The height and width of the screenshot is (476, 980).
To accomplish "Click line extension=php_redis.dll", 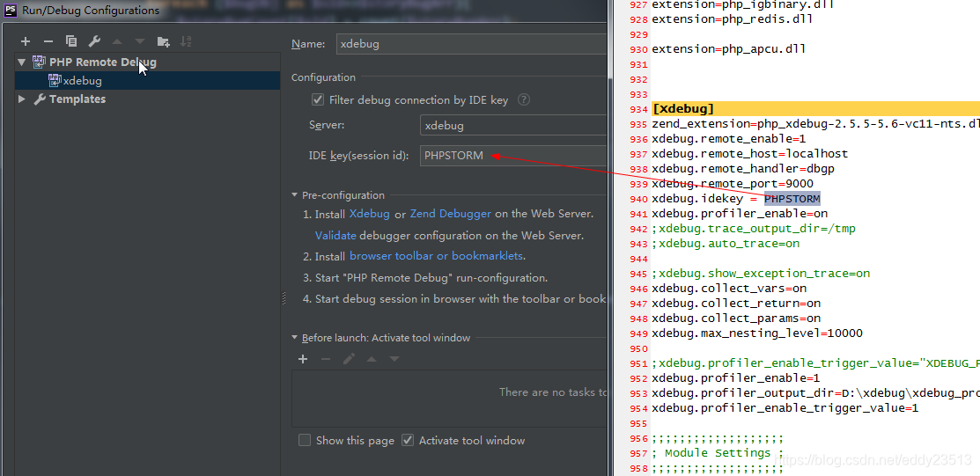I will click(x=732, y=18).
